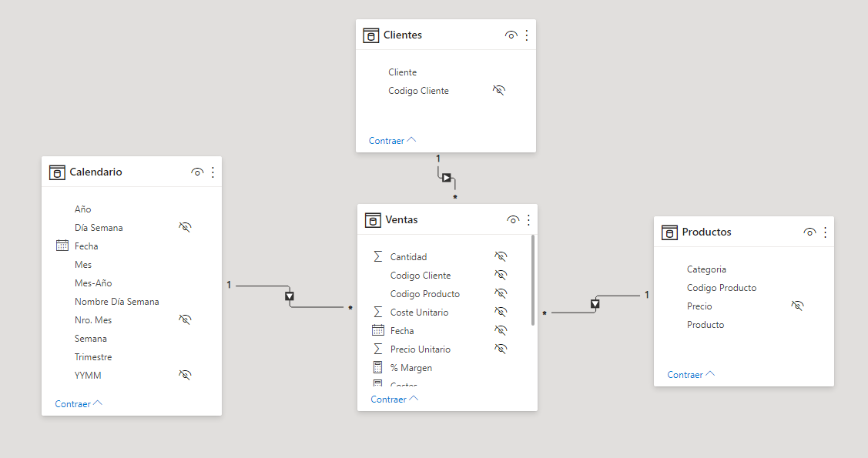Open the more options menu for Productos table
The height and width of the screenshot is (458, 868).
(826, 232)
